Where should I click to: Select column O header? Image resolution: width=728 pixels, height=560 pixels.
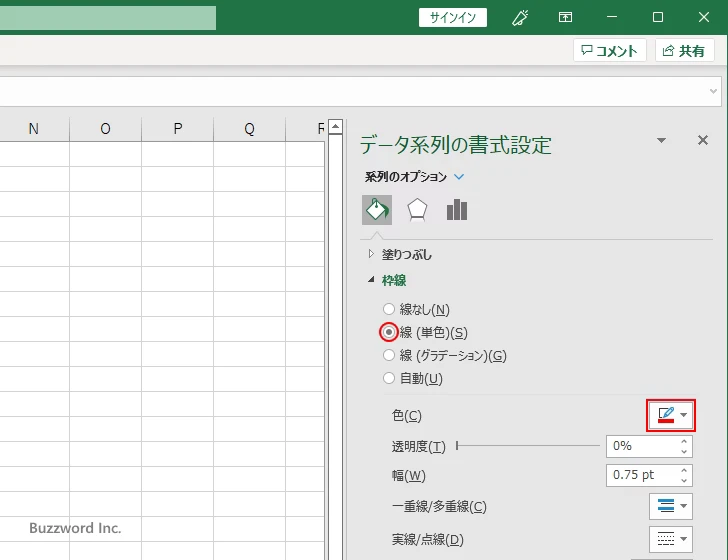coord(105,129)
